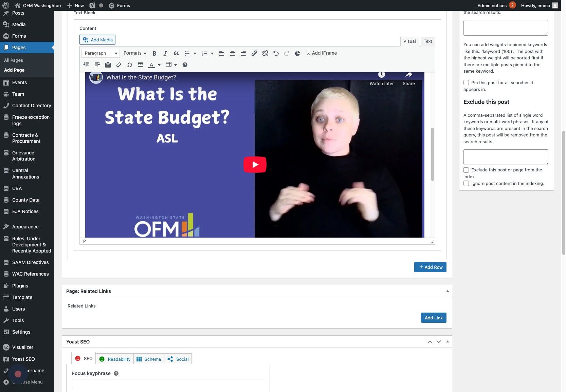Click the Focus keyphrase help icon
This screenshot has width=566, height=392.
tap(116, 373)
